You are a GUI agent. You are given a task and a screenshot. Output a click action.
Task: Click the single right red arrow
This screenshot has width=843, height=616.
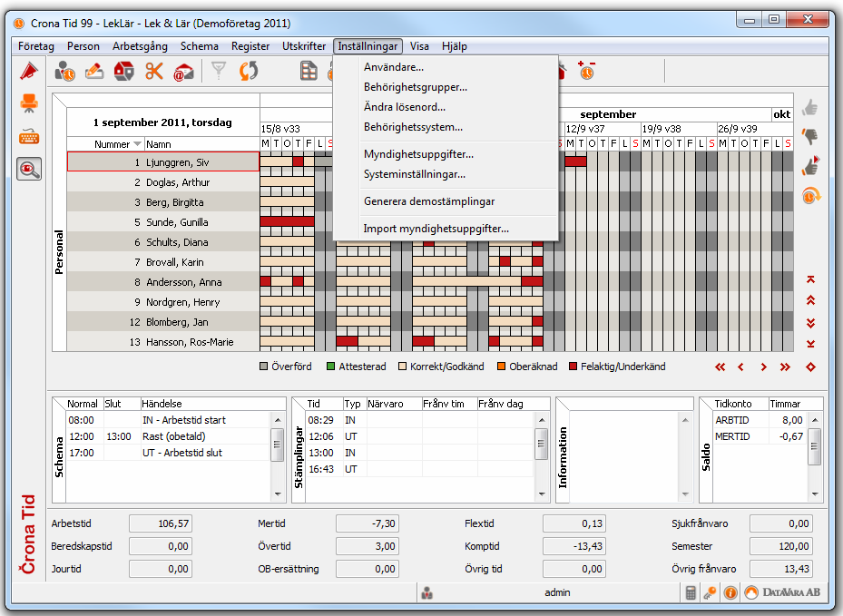point(763,367)
